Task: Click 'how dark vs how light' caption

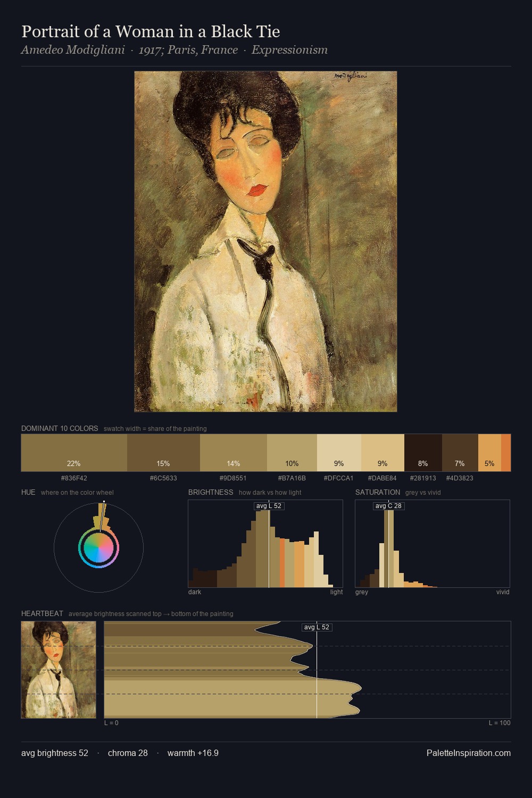Action: pos(270,493)
